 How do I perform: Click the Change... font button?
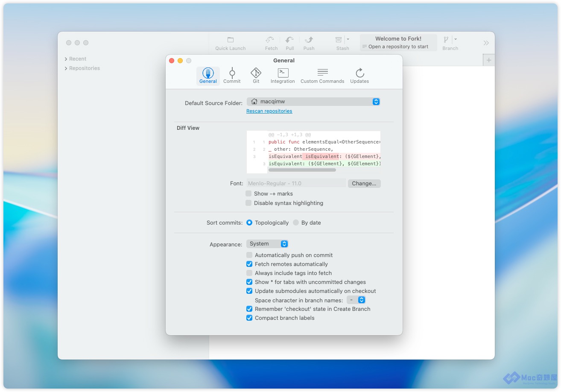(x=364, y=183)
